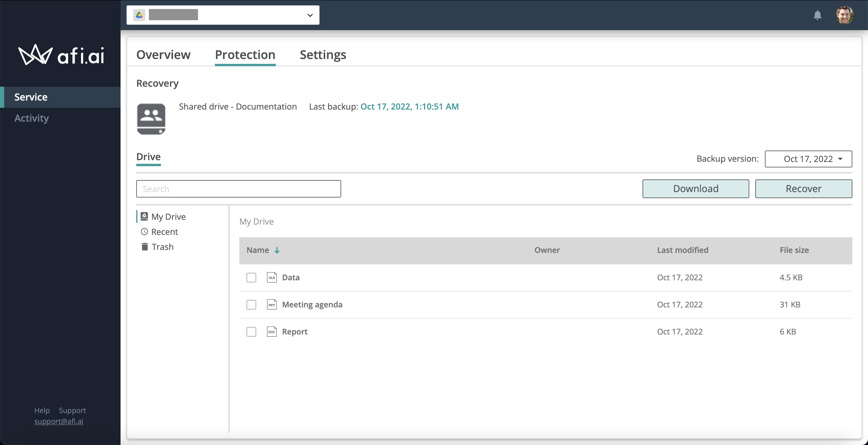Click the Last modified column header
This screenshot has width=868, height=445.
point(682,250)
